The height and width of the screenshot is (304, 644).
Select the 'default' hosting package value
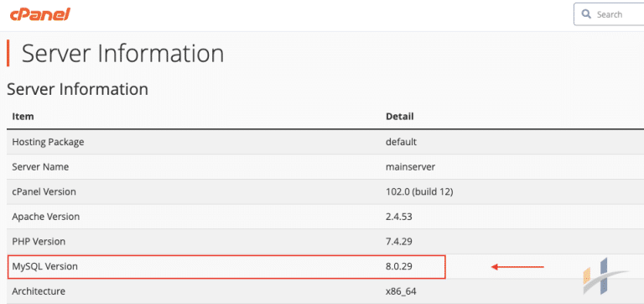pyautogui.click(x=402, y=142)
